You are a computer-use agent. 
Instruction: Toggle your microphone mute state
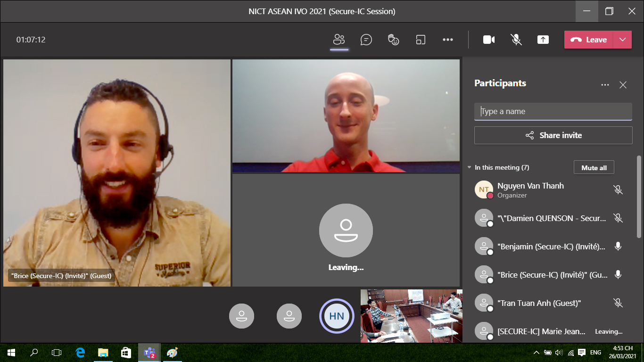516,40
